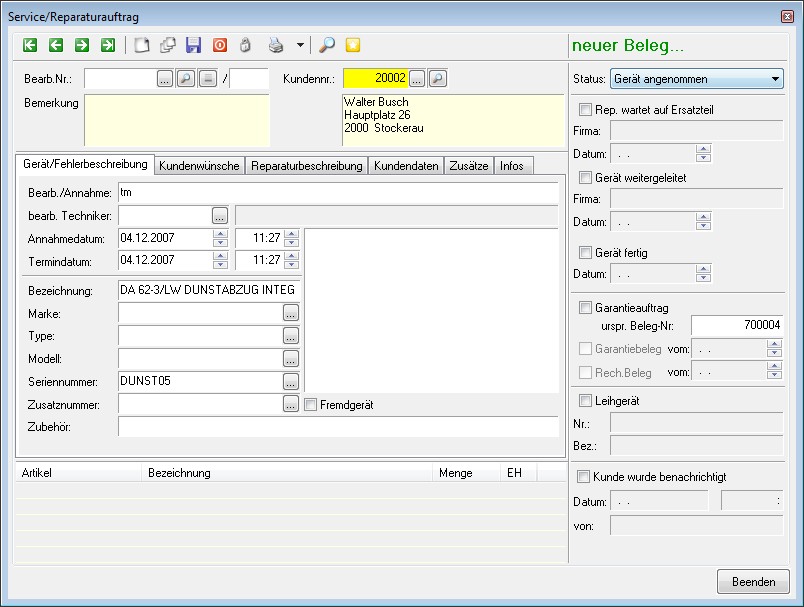Click the magnifier search icon in toolbar
Viewport: 804px width, 607px height.
[327, 45]
